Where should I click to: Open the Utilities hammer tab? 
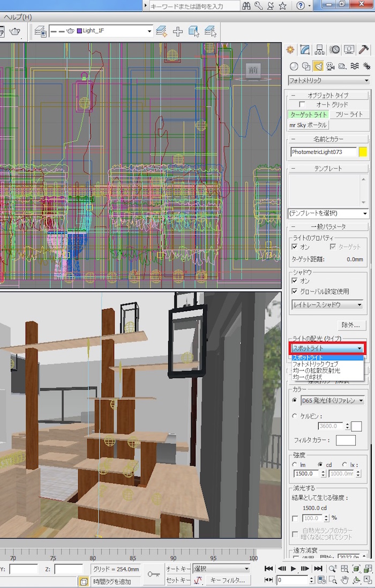tap(364, 50)
